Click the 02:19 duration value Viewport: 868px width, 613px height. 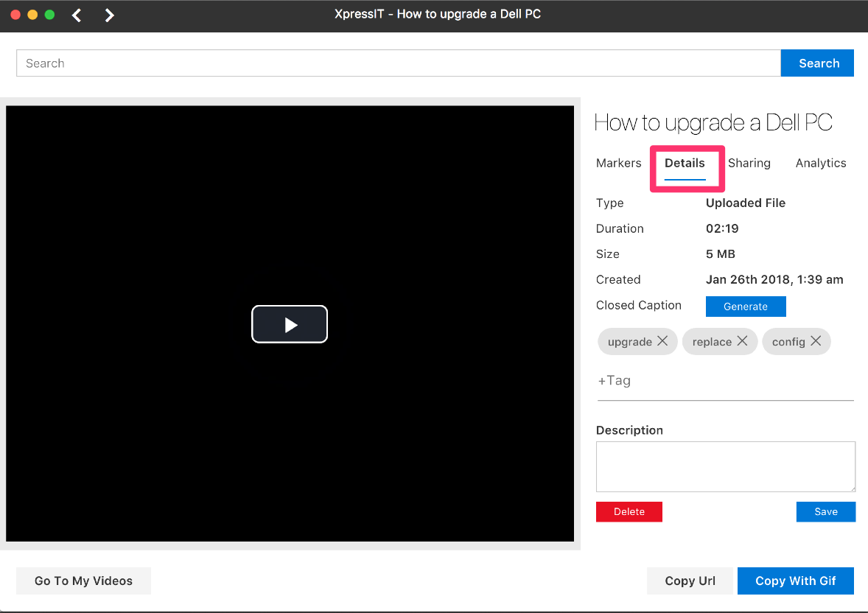tap(722, 228)
